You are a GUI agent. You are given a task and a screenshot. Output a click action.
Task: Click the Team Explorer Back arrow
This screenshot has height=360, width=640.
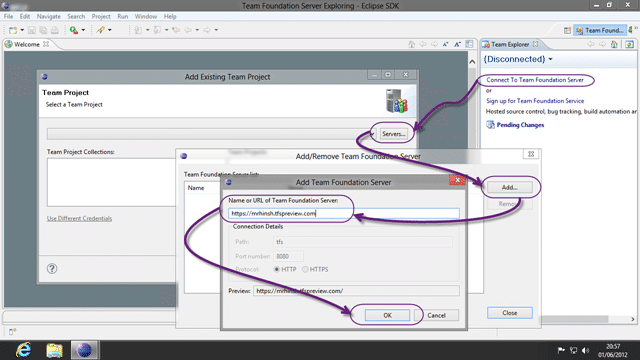(591, 44)
